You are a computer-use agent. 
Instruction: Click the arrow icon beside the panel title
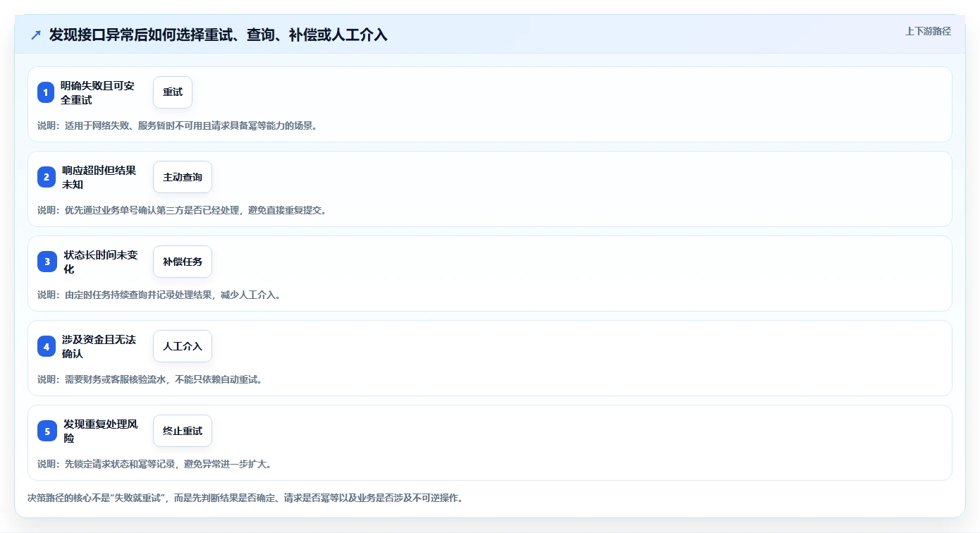tap(36, 35)
